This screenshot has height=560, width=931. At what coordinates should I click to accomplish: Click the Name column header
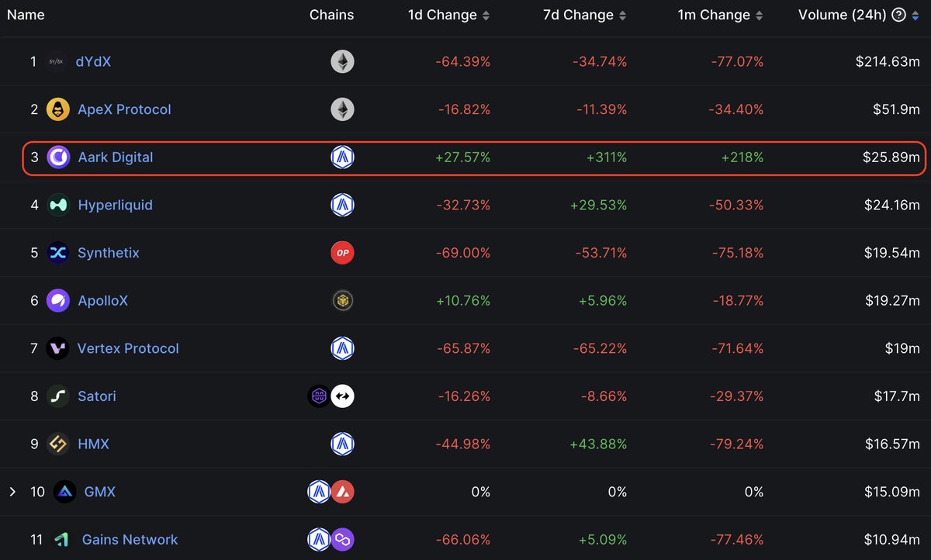(26, 14)
